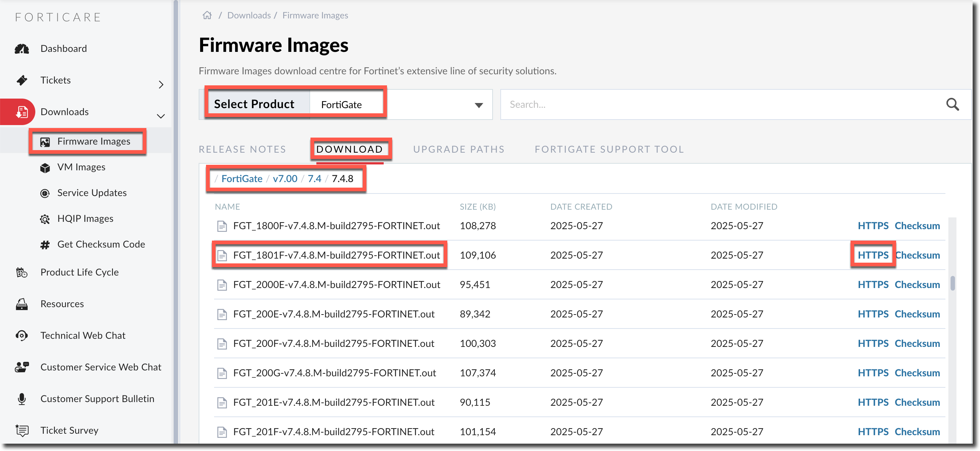Open the Upgrade Paths tab
Image resolution: width=980 pixels, height=451 pixels.
[x=459, y=149]
